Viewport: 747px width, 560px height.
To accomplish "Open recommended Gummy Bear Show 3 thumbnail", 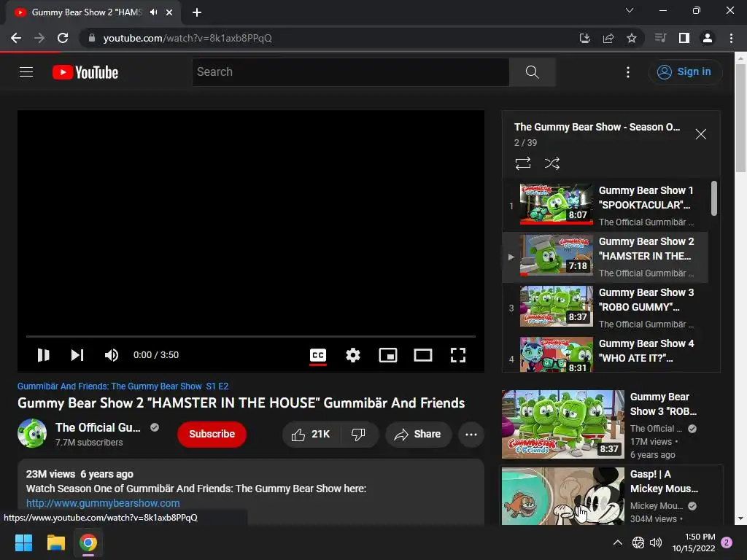I will (562, 424).
